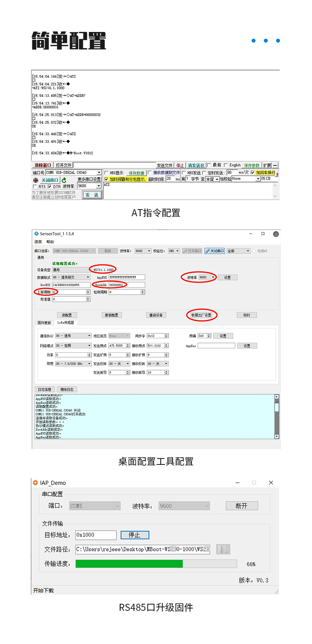Click the DevAddr input field

(x=126, y=285)
